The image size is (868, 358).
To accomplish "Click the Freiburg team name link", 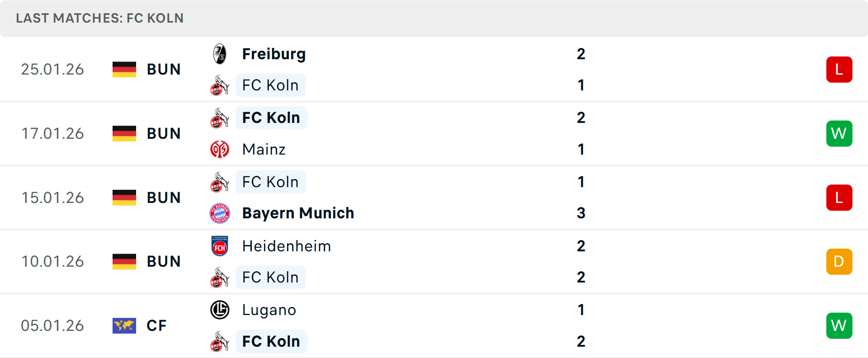I will pyautogui.click(x=274, y=54).
